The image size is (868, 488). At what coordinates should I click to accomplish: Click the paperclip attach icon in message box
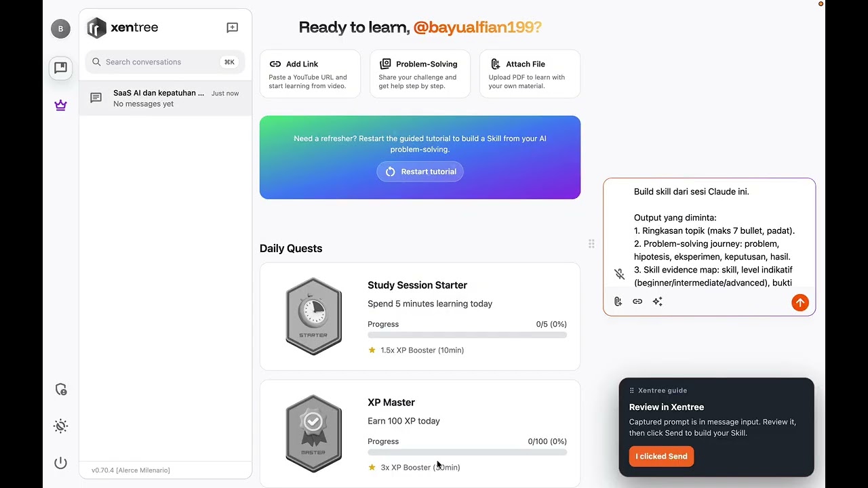(618, 302)
